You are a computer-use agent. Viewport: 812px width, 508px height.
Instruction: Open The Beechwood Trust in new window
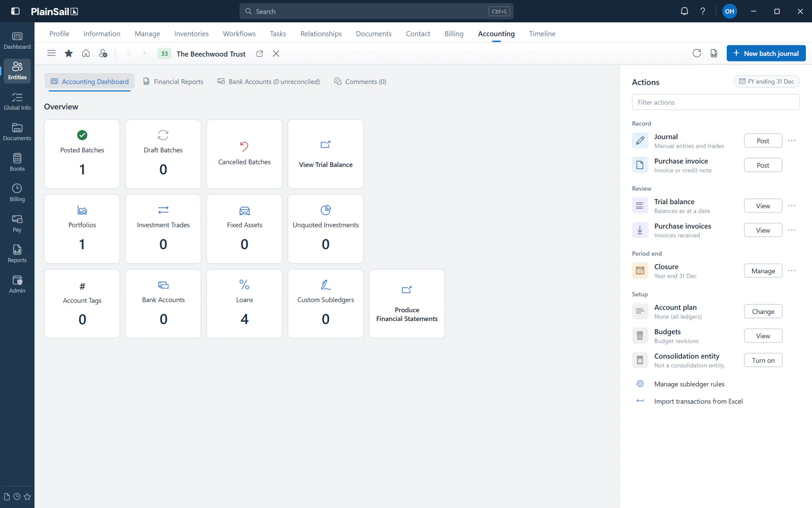coord(259,53)
